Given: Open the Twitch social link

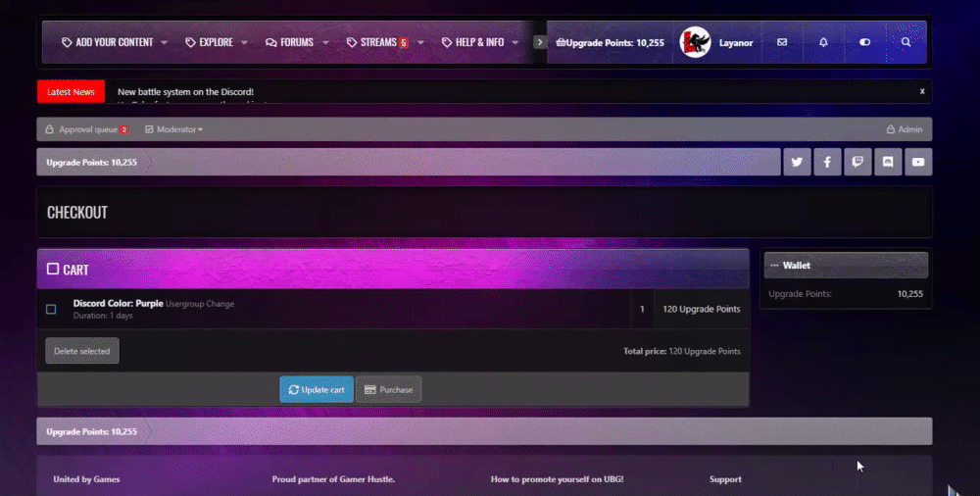Looking at the screenshot, I should pyautogui.click(x=857, y=162).
